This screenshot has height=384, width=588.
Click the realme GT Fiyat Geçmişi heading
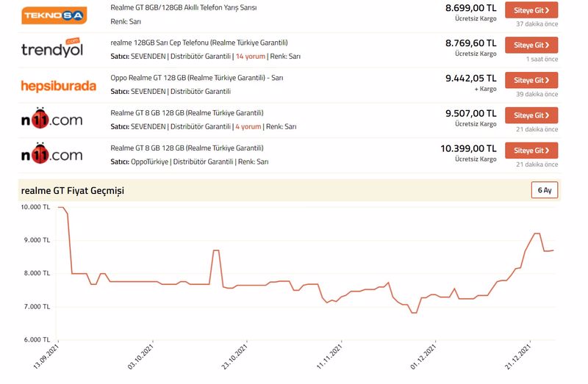73,191
